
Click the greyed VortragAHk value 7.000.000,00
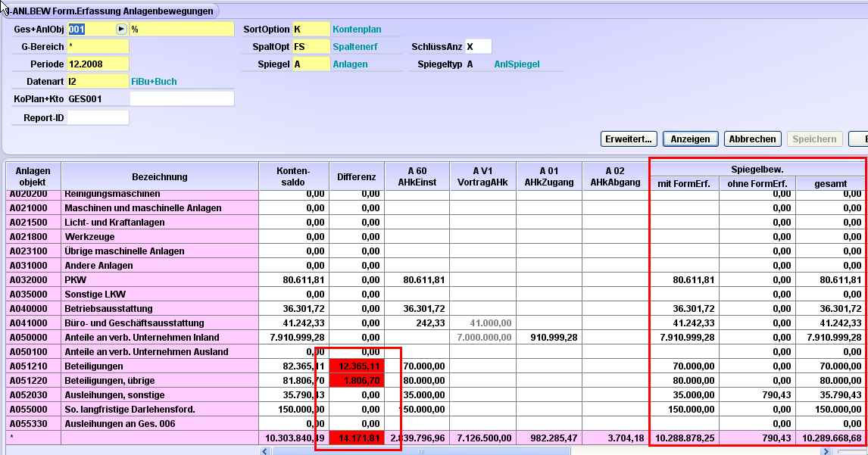pyautogui.click(x=485, y=338)
